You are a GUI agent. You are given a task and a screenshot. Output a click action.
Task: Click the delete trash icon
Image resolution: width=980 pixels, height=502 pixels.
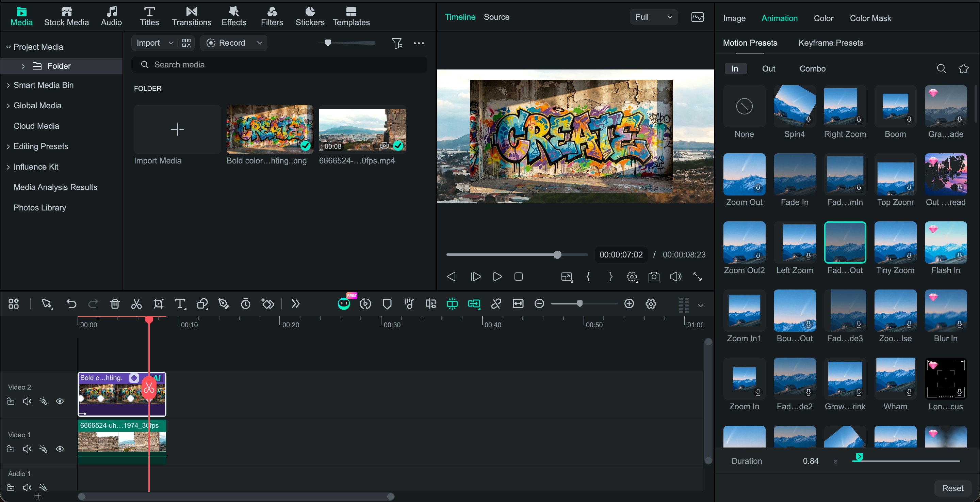click(115, 304)
